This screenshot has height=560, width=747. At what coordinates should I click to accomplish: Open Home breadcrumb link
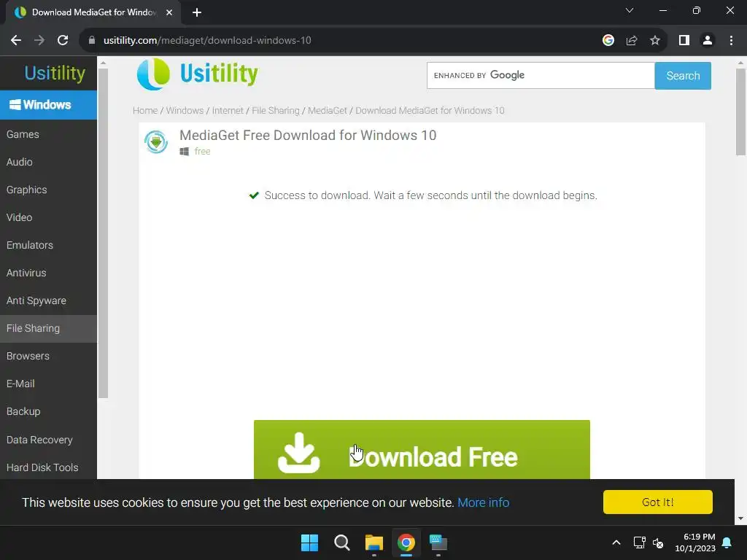pyautogui.click(x=145, y=111)
